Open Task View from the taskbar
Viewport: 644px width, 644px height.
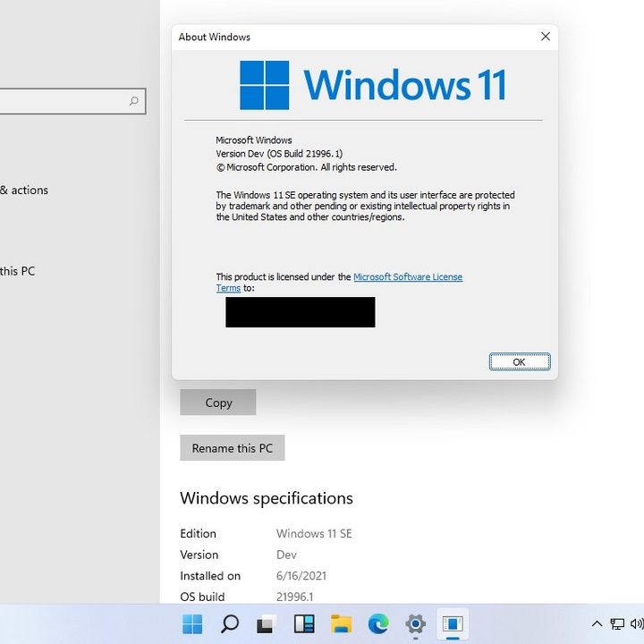tap(267, 624)
